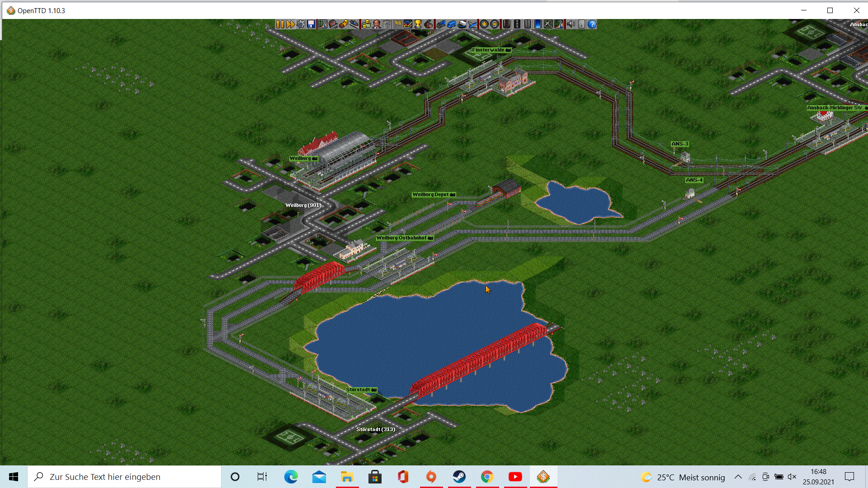Screen dimensions: 868x488
Task: Show the town directory
Action: [333, 24]
